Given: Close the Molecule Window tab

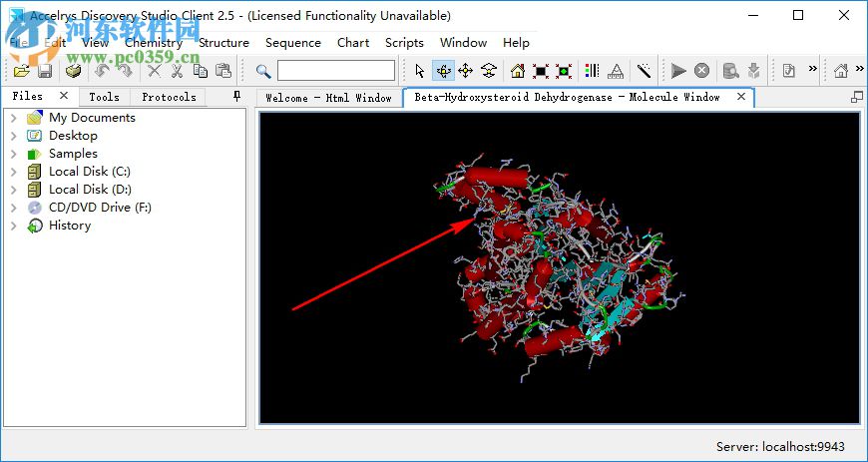Looking at the screenshot, I should point(741,97).
